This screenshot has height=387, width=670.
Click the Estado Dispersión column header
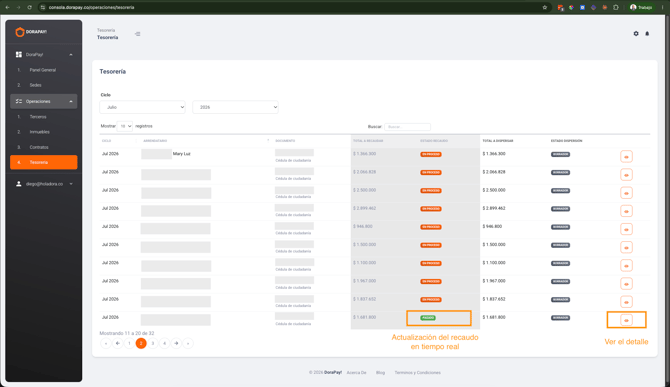pos(567,141)
